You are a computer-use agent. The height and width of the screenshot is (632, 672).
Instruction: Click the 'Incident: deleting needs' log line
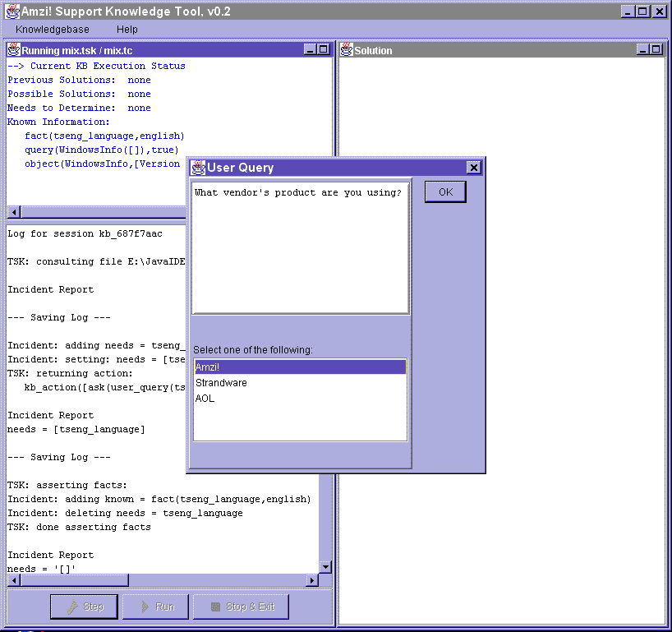(x=125, y=513)
